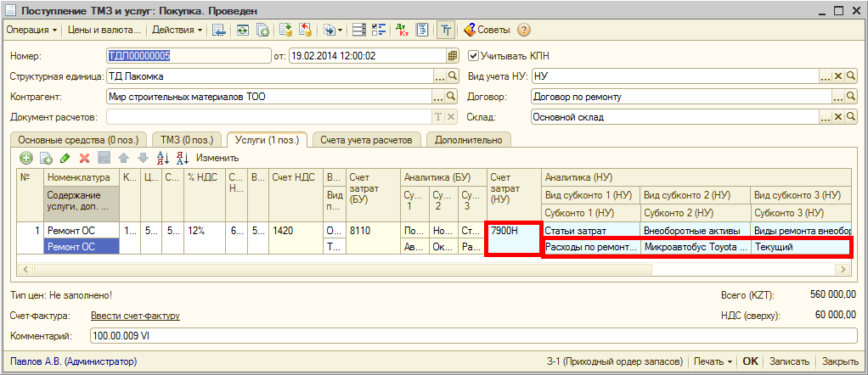Switch to the Счета учета расчетов tab
Image resolution: width=868 pixels, height=375 pixels.
(x=367, y=139)
